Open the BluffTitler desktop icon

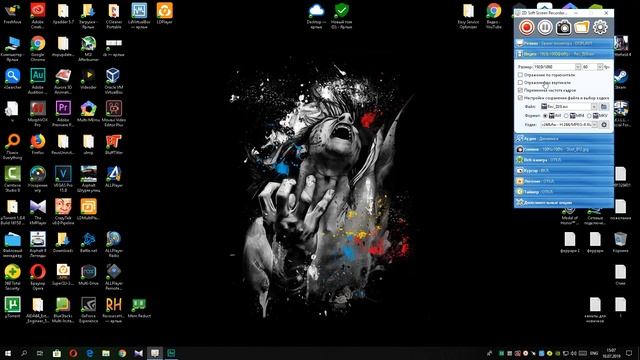113,144
